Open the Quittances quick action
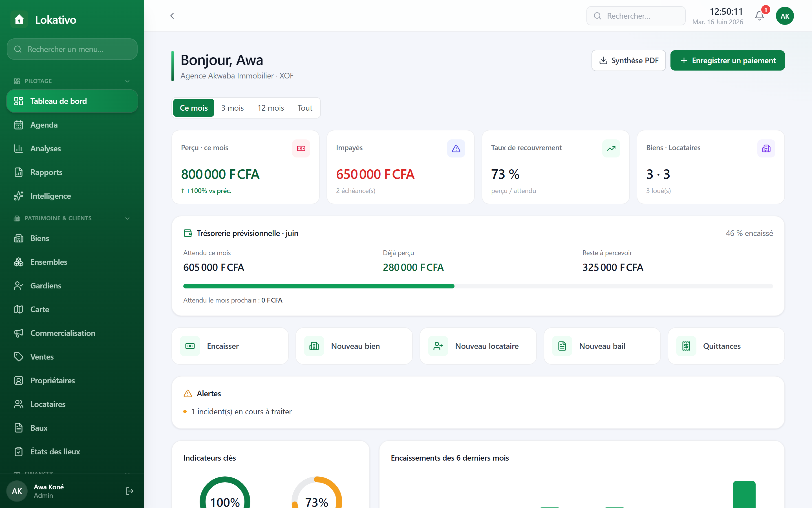The width and height of the screenshot is (812, 508). [x=726, y=346]
